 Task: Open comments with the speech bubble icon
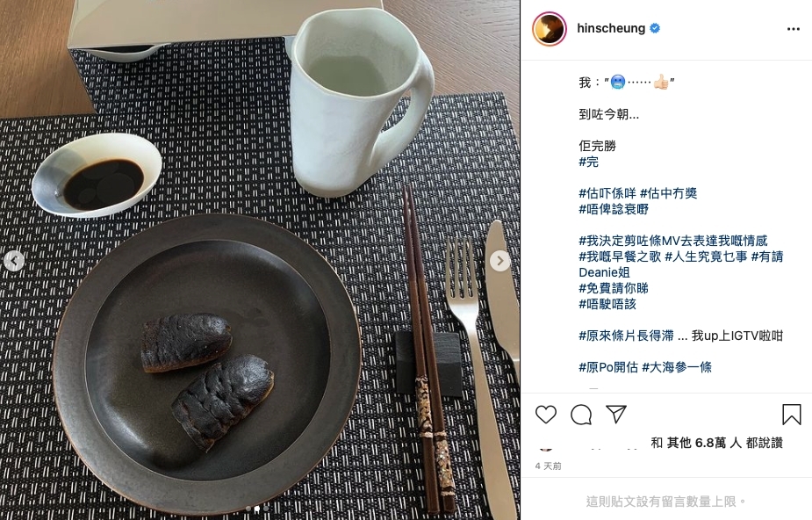click(581, 415)
